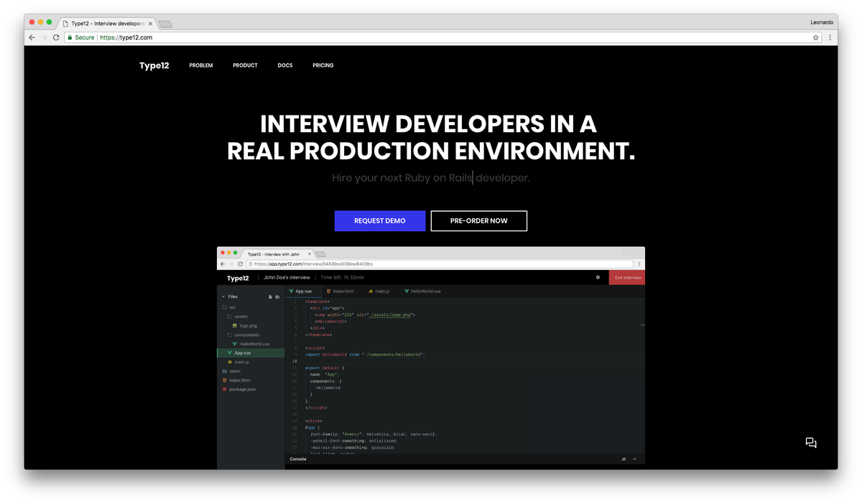Click the "Time left: 1h 32min" text
The height and width of the screenshot is (504, 862).
pyautogui.click(x=343, y=277)
